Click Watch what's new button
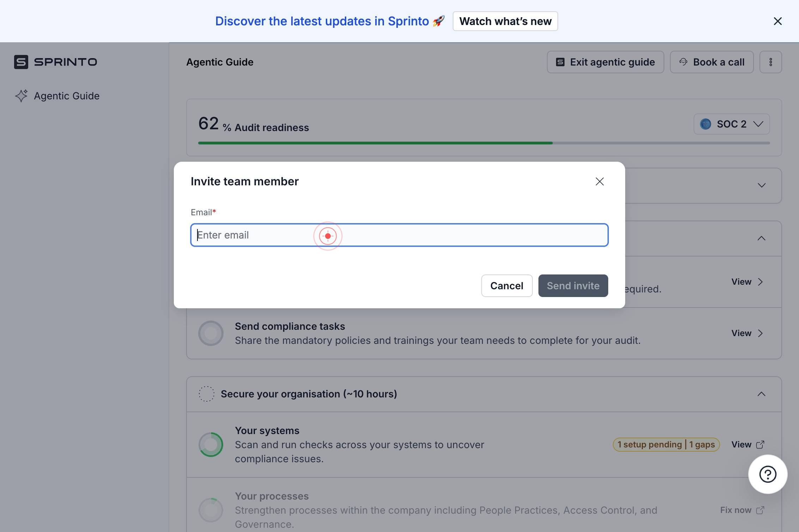Screen dimensions: 799x532 (505, 21)
